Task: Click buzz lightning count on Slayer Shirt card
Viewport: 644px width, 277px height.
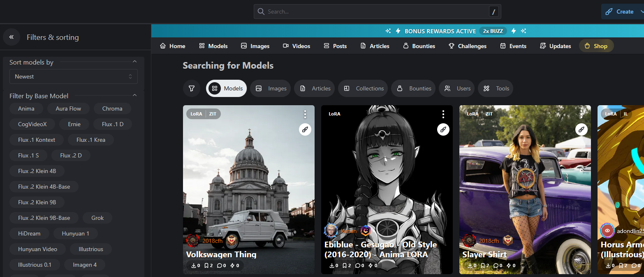Action: (511, 265)
